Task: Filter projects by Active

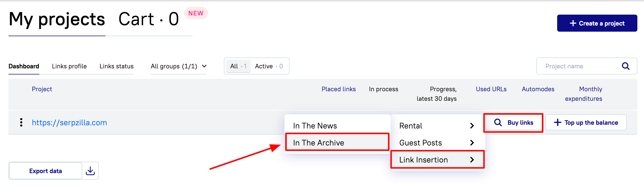Action: [x=269, y=66]
